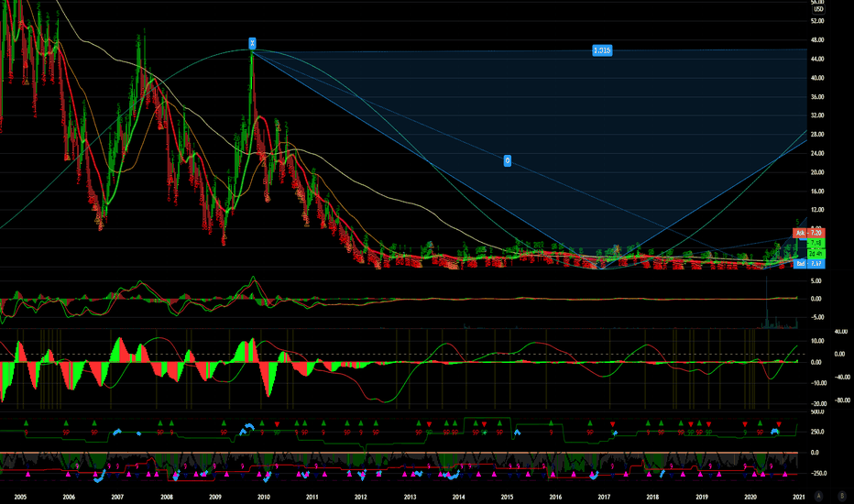Click the 2005 label on the time axis
This screenshot has width=854, height=504.
pos(20,497)
